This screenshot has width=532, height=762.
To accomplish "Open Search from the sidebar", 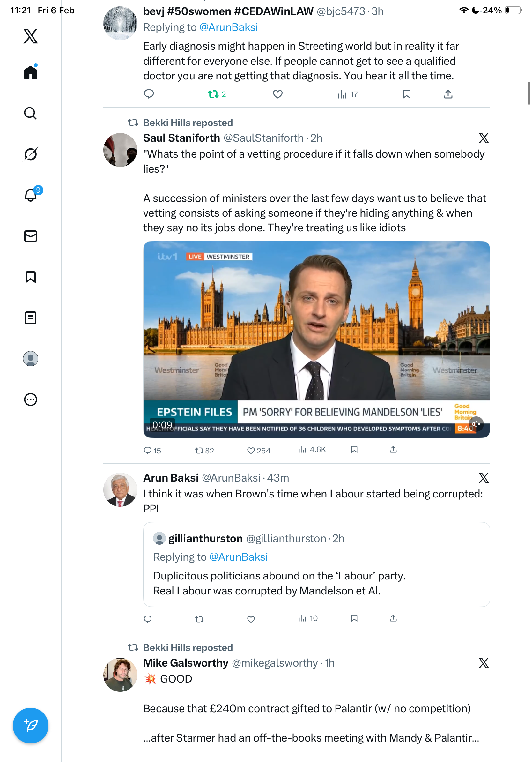I will click(x=31, y=114).
